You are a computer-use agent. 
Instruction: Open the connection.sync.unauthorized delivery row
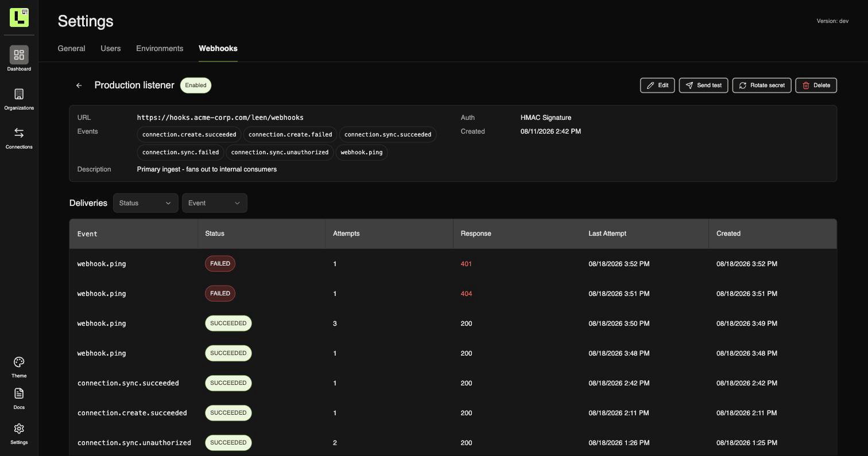click(453, 443)
